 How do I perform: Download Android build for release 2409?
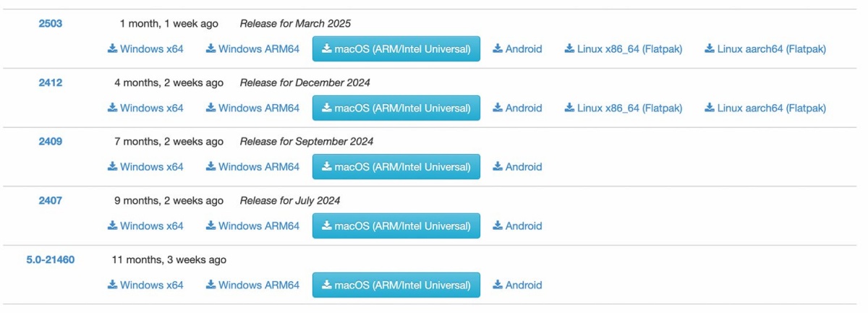(x=517, y=167)
